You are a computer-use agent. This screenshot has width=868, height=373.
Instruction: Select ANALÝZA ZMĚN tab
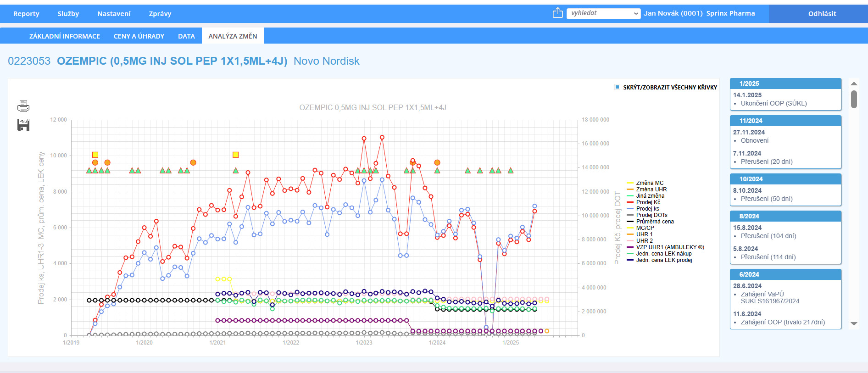pos(233,36)
